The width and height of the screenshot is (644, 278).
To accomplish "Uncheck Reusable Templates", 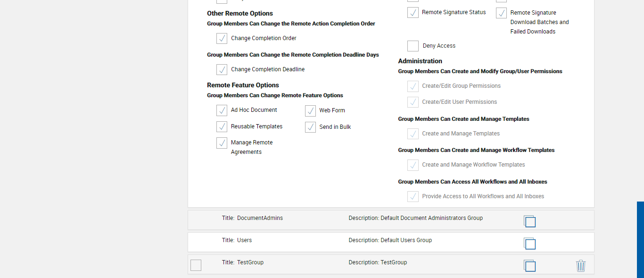I will (x=222, y=126).
